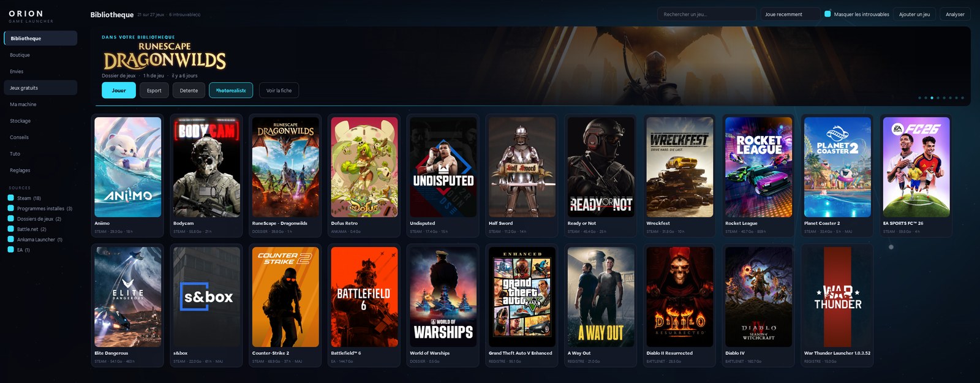Viewport: 980px width, 383px height.
Task: Select Jeux gratuits in sidebar
Action: [x=40, y=88]
